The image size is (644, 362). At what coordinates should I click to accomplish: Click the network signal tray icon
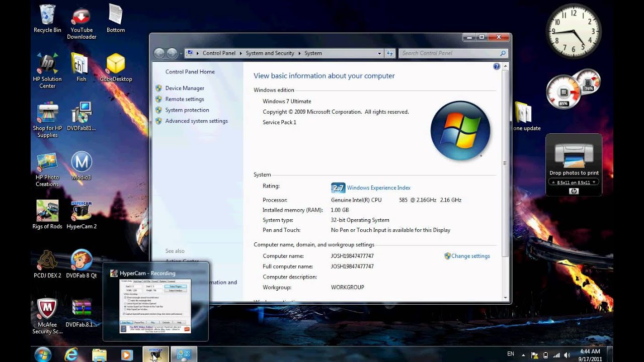click(x=556, y=355)
